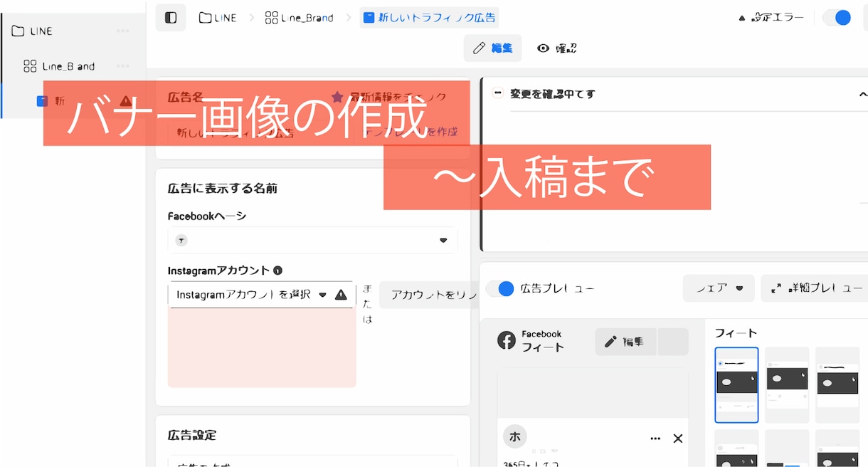Open the シェア dropdown
Image resolution: width=868 pixels, height=467 pixels.
click(719, 288)
